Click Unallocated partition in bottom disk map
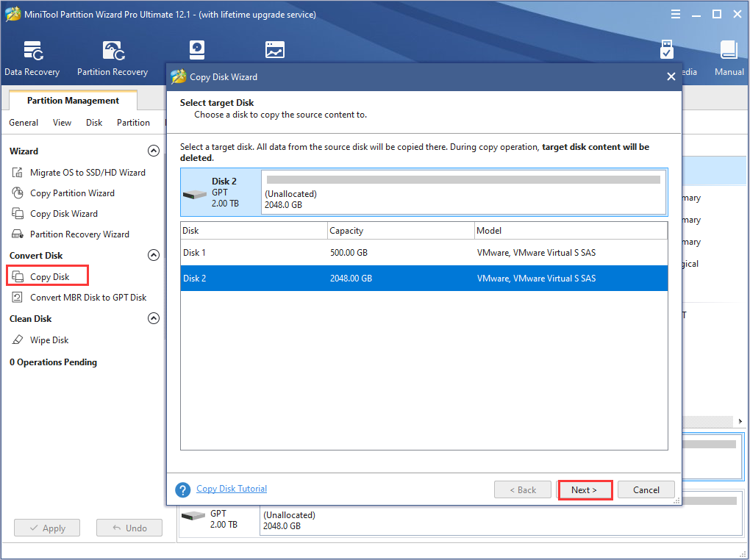Viewport: 750px width, 560px height. point(500,520)
